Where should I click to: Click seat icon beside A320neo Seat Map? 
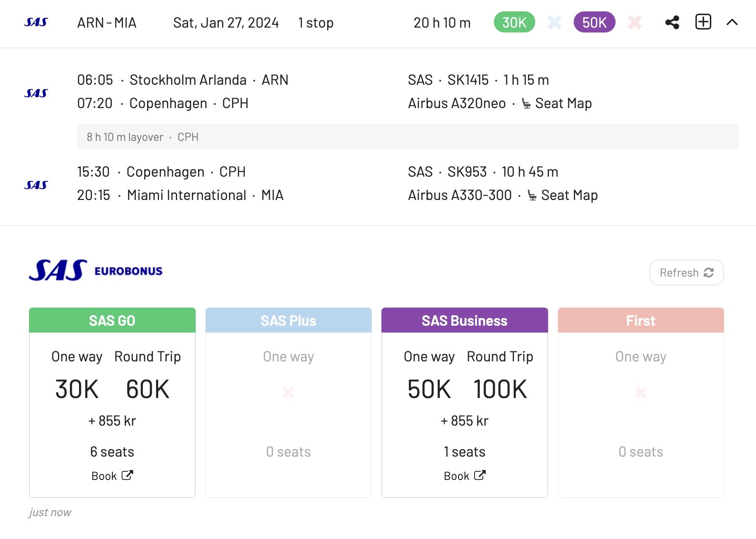coord(526,103)
